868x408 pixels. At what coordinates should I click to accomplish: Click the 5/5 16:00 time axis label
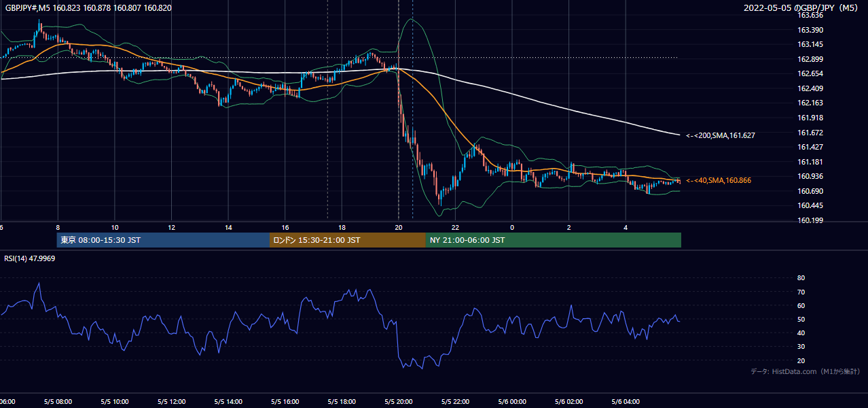pos(285,402)
